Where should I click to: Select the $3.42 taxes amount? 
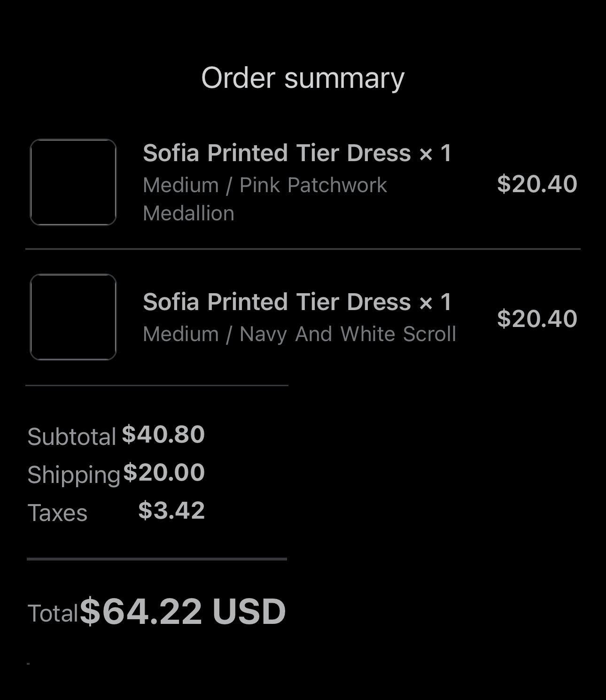pos(171,511)
